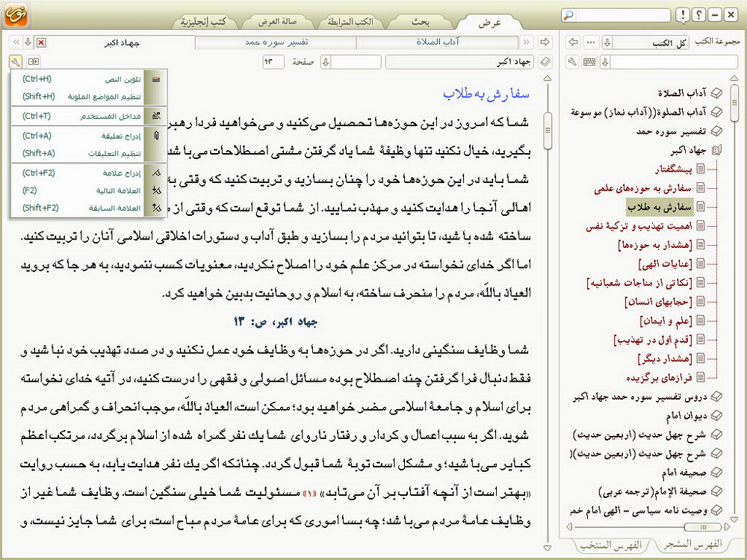Open the dropdown arrow beside صفحة label

click(326, 62)
